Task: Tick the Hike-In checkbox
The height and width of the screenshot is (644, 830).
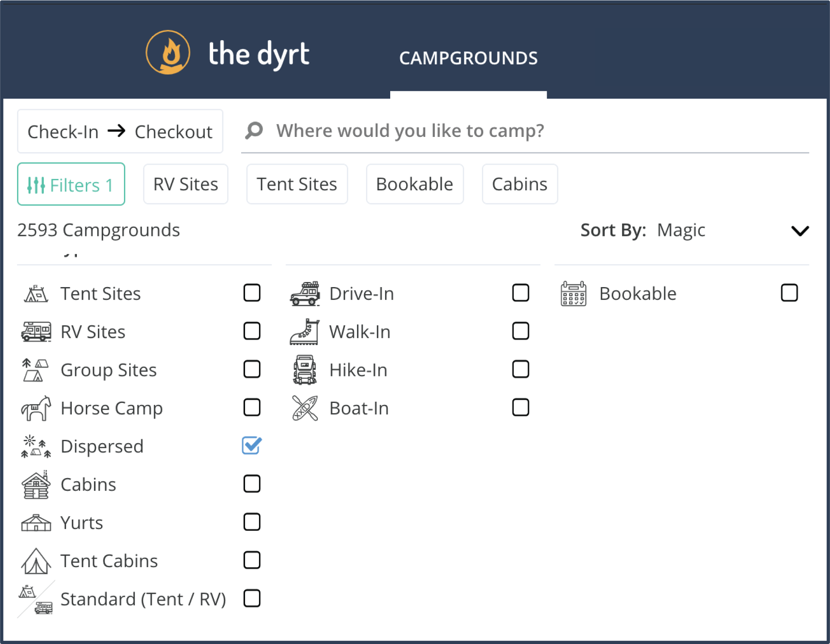Action: point(521,369)
